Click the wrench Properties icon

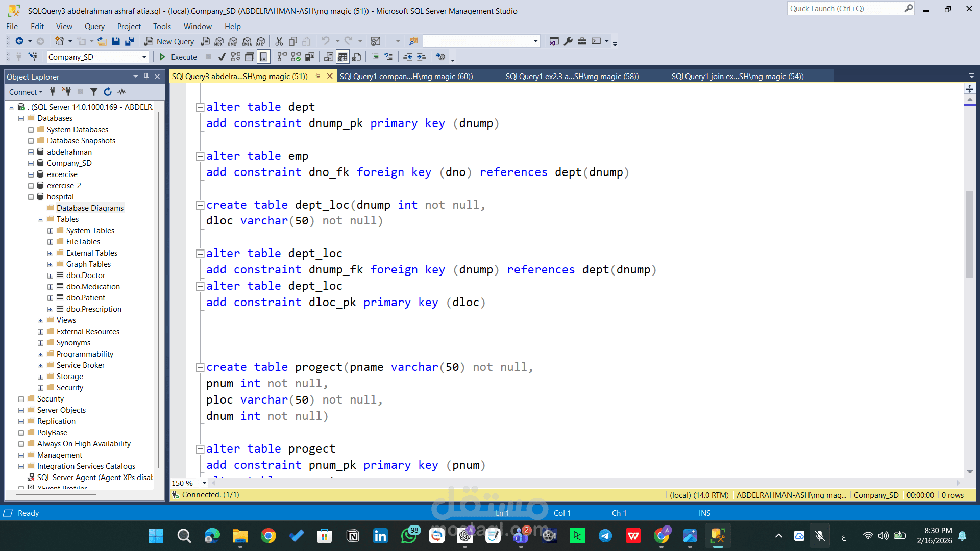(x=568, y=41)
